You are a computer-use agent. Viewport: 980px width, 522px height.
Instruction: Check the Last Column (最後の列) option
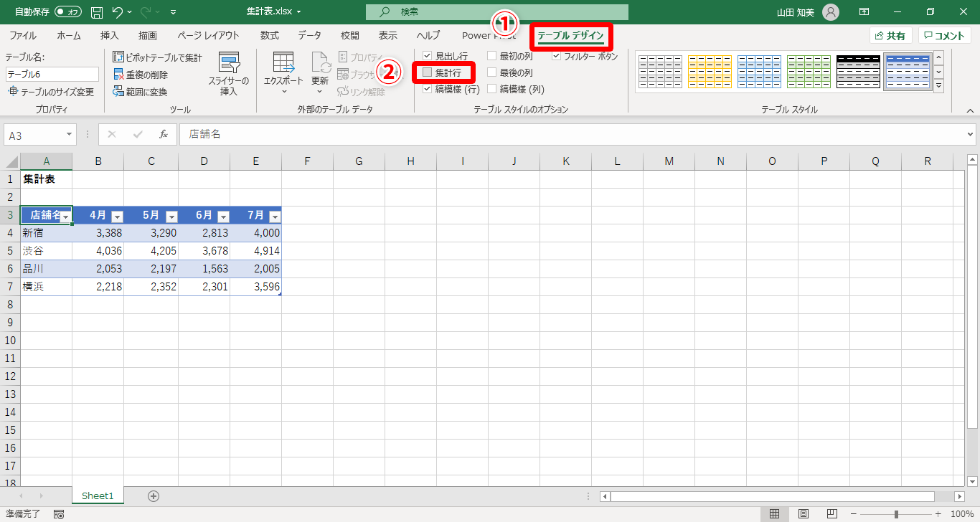(x=492, y=72)
